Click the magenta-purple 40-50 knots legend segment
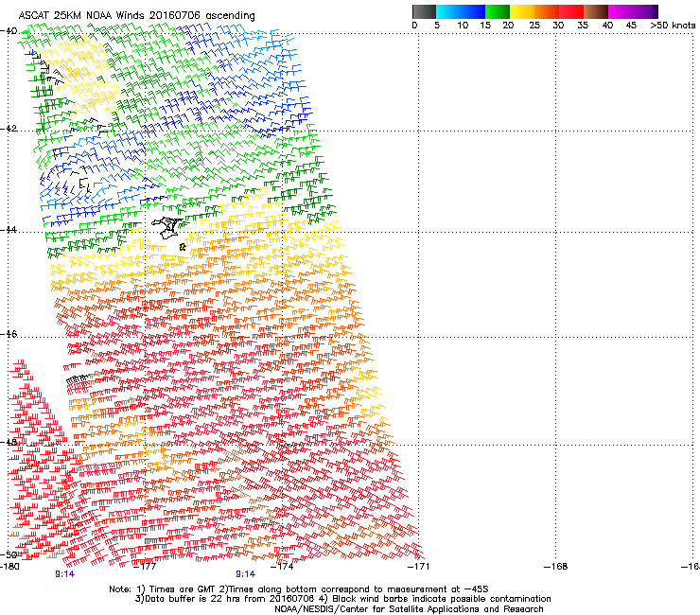Image resolution: width=700 pixels, height=615 pixels. (x=633, y=11)
